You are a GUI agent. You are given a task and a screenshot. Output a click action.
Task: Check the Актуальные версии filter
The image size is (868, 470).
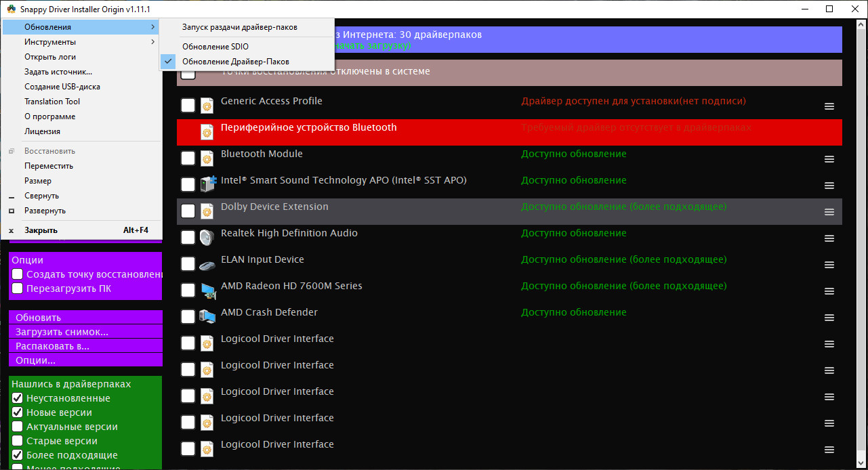click(18, 427)
